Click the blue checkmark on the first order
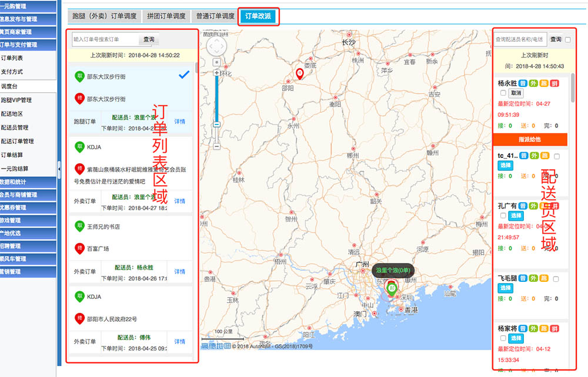This screenshot has width=588, height=377. 183,75
